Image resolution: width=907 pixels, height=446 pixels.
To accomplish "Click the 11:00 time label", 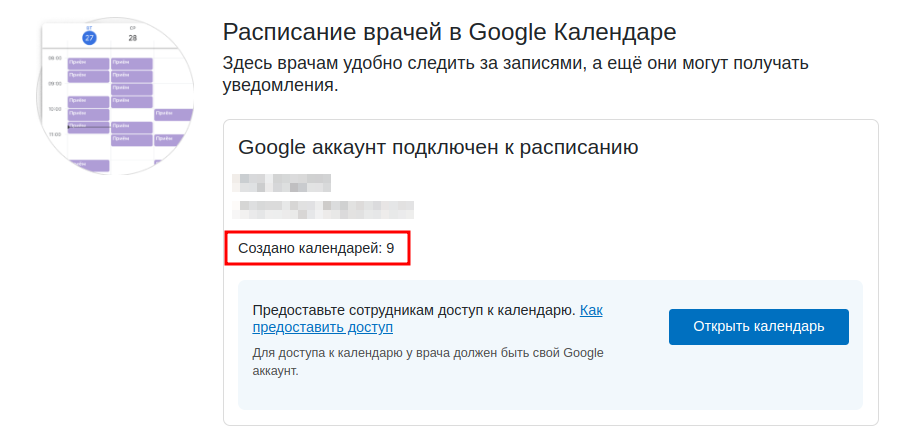I will pyautogui.click(x=55, y=135).
